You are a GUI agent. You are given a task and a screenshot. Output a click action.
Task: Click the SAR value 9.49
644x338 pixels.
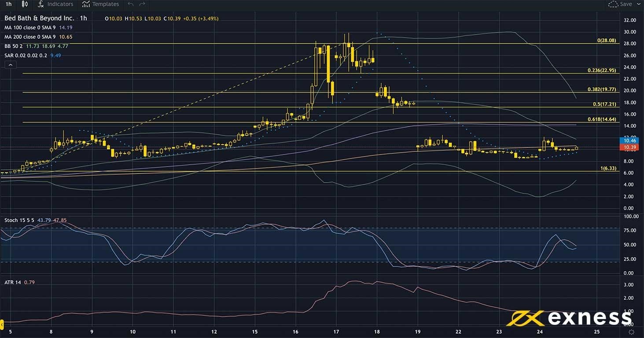point(55,55)
